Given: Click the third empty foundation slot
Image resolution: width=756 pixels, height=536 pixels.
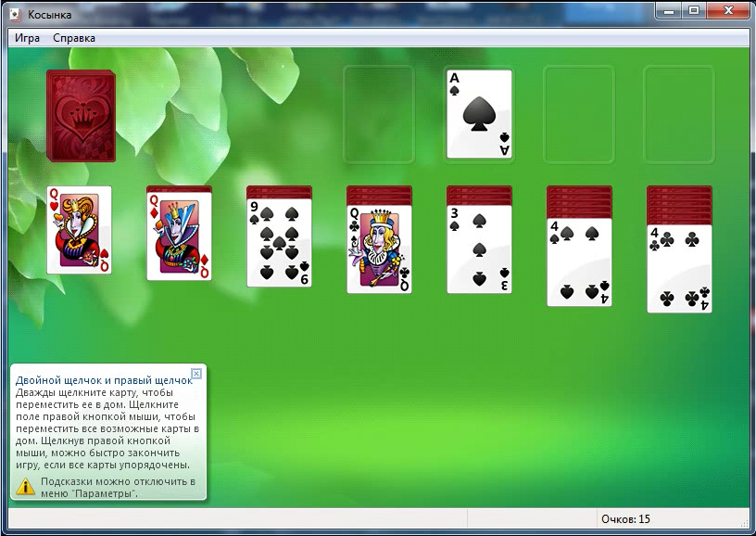Looking at the screenshot, I should (578, 114).
